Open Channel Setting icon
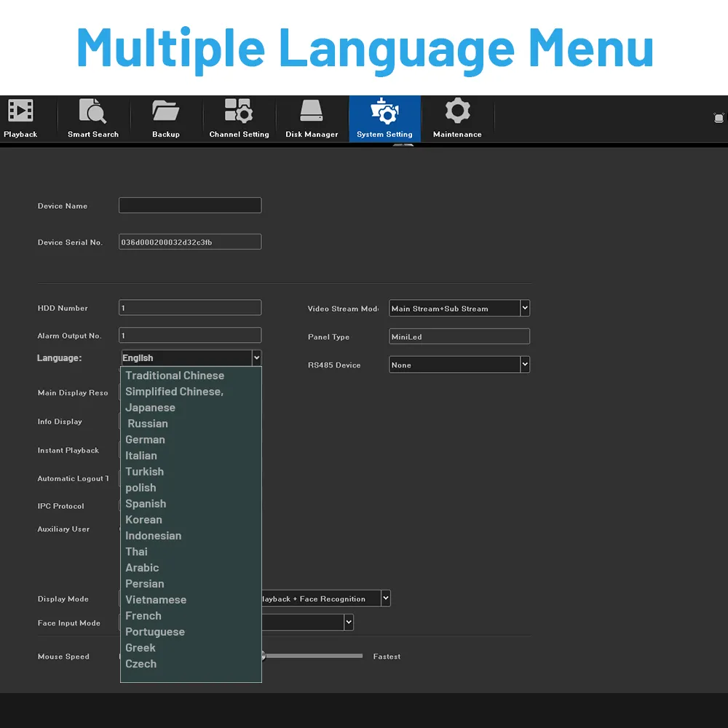 click(x=239, y=111)
